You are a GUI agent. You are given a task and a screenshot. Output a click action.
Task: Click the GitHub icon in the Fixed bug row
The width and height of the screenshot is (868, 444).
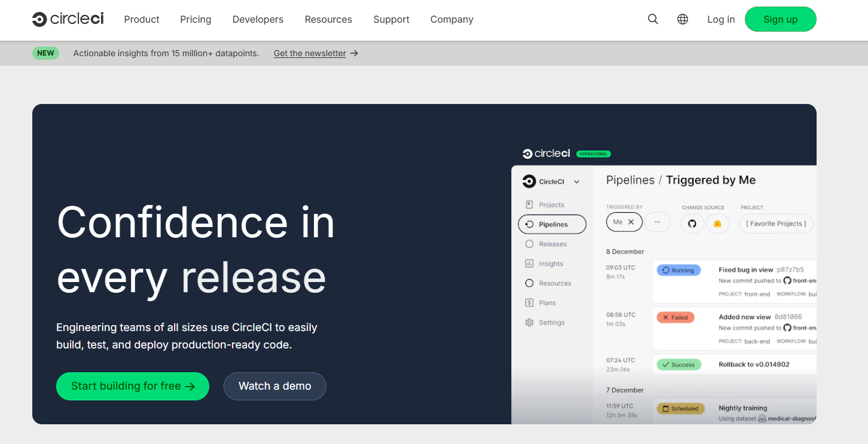(787, 280)
